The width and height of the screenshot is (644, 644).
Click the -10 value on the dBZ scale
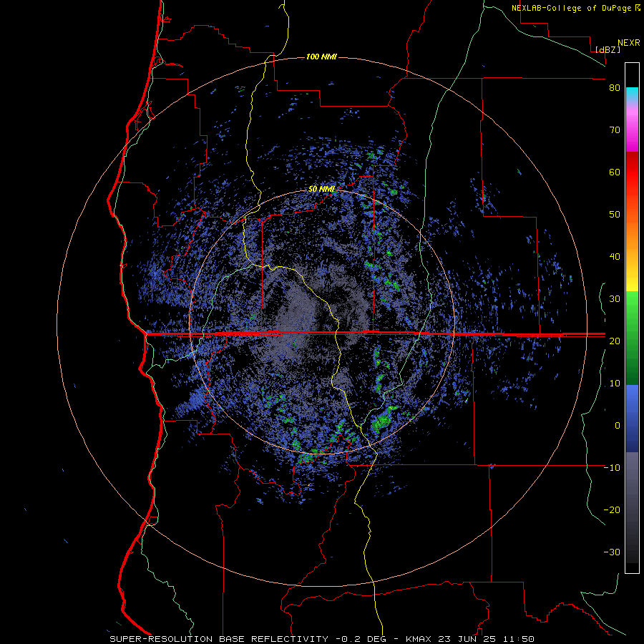(612, 468)
